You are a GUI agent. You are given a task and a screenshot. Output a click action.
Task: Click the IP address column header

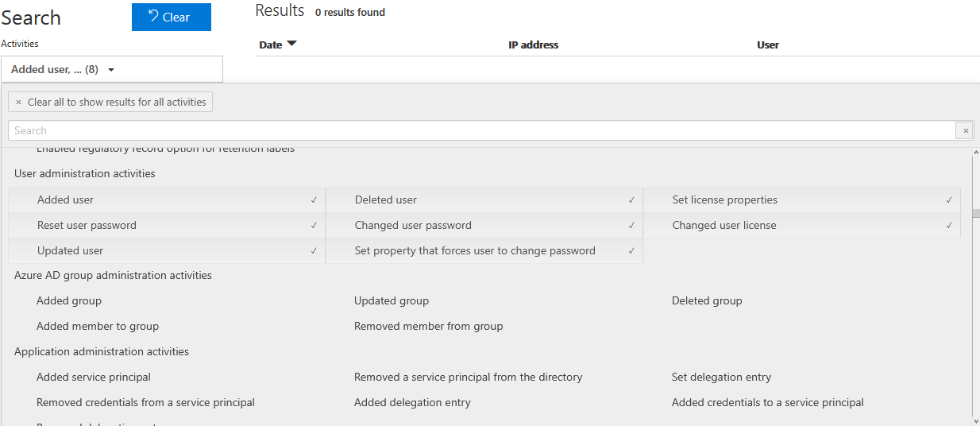(x=533, y=45)
